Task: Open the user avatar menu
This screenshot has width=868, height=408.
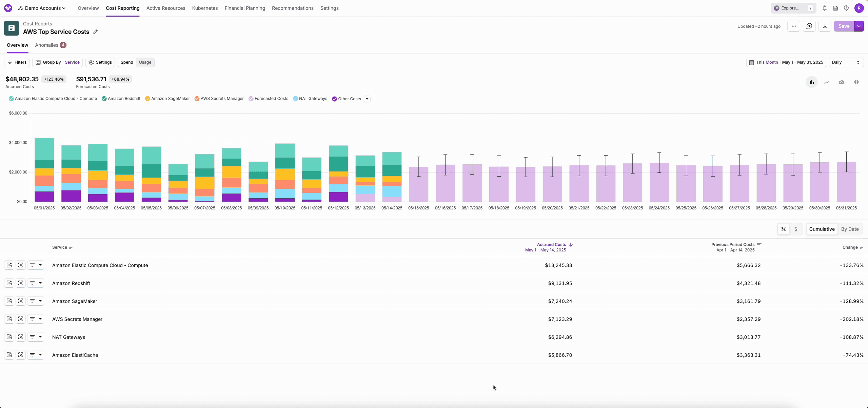Action: tap(859, 8)
